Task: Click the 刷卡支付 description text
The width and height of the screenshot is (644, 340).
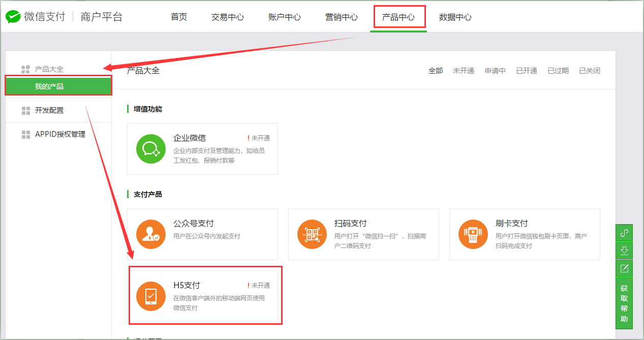Action: click(x=541, y=241)
